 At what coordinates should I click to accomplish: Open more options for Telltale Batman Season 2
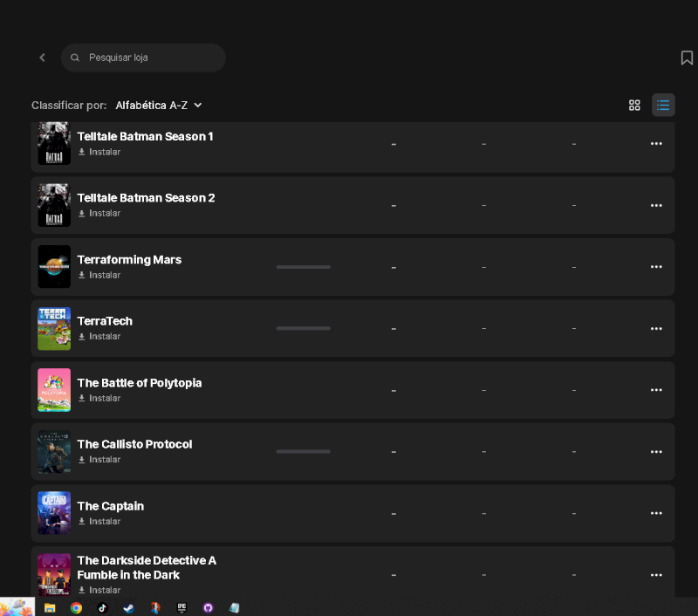click(656, 205)
